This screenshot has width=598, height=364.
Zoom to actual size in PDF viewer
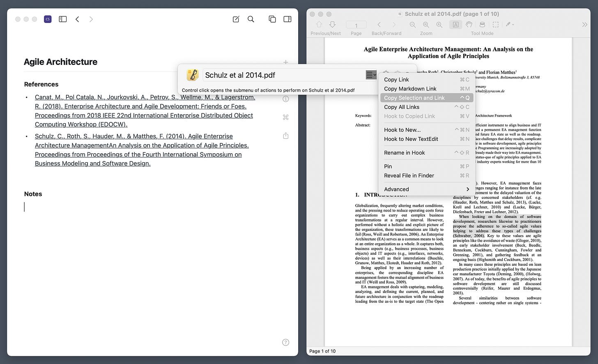click(426, 25)
